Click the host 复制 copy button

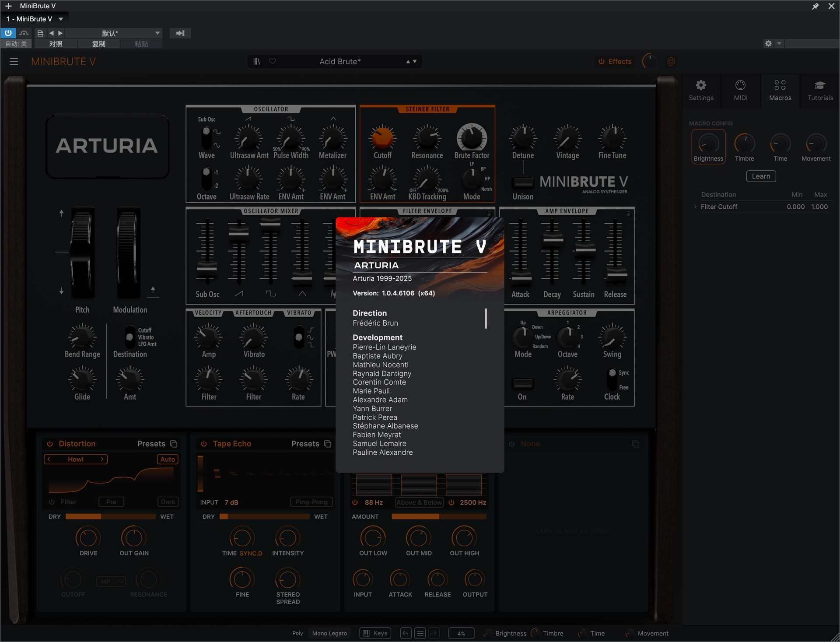98,44
